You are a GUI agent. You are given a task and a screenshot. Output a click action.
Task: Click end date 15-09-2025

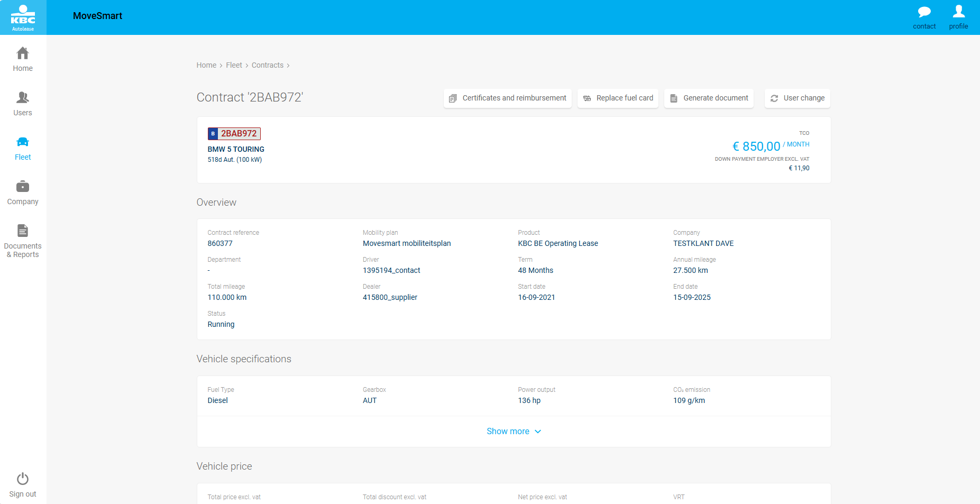692,298
